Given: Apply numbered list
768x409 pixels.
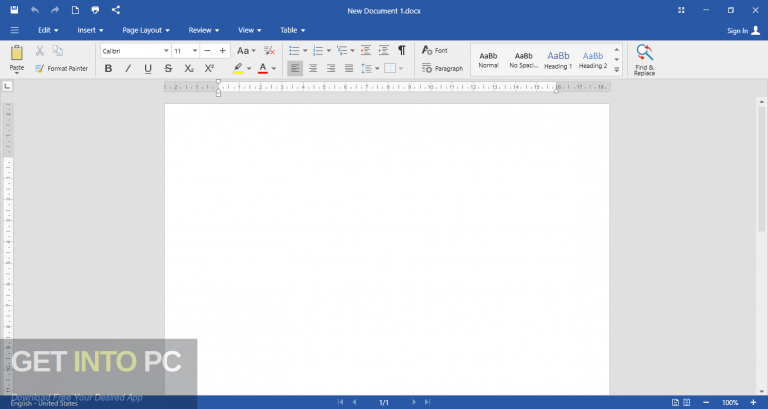Looking at the screenshot, I should [318, 50].
